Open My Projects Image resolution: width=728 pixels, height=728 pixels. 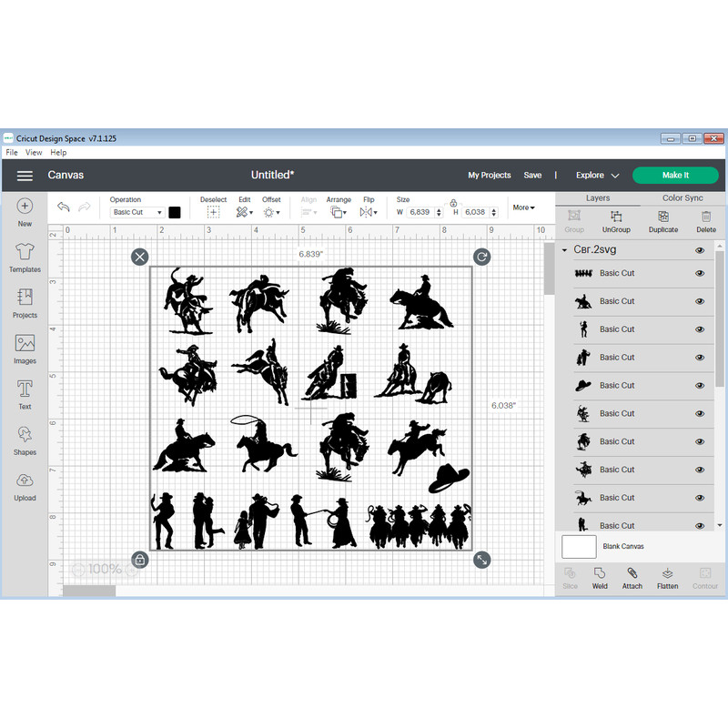[x=489, y=175]
